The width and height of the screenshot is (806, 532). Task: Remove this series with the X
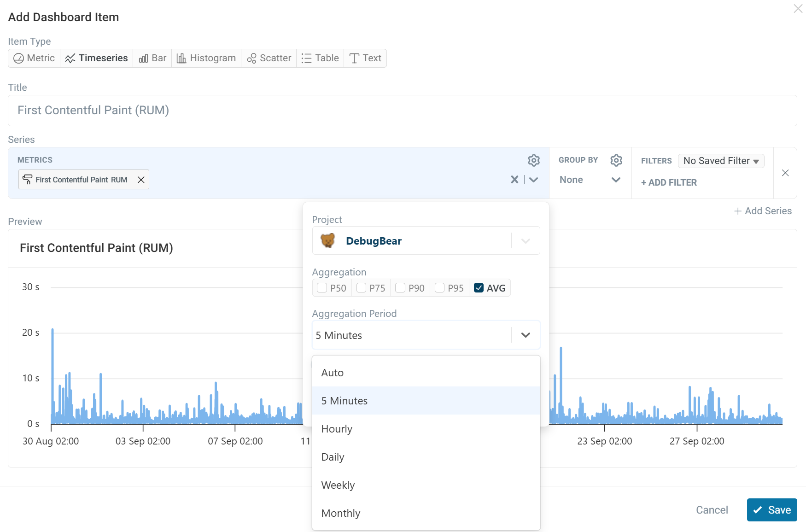785,173
